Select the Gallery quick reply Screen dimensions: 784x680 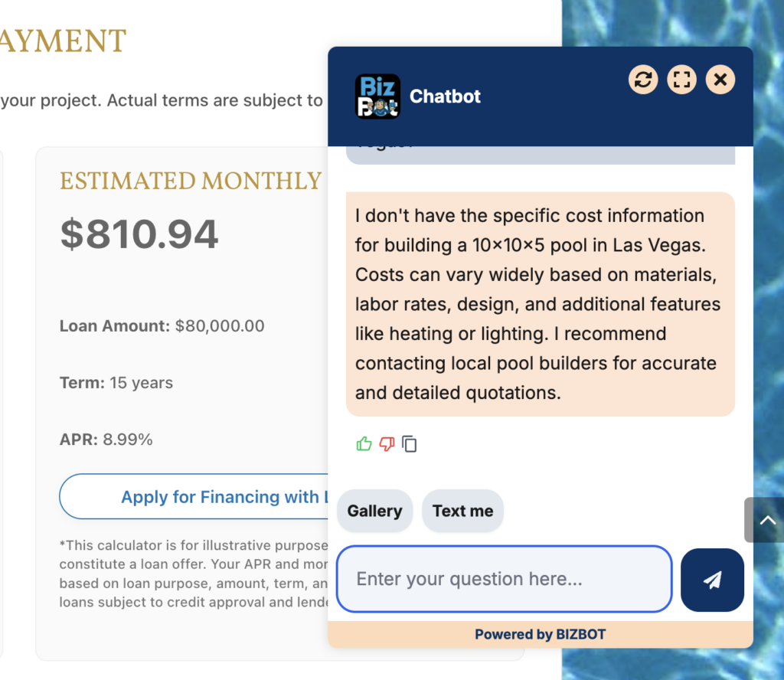click(x=374, y=511)
